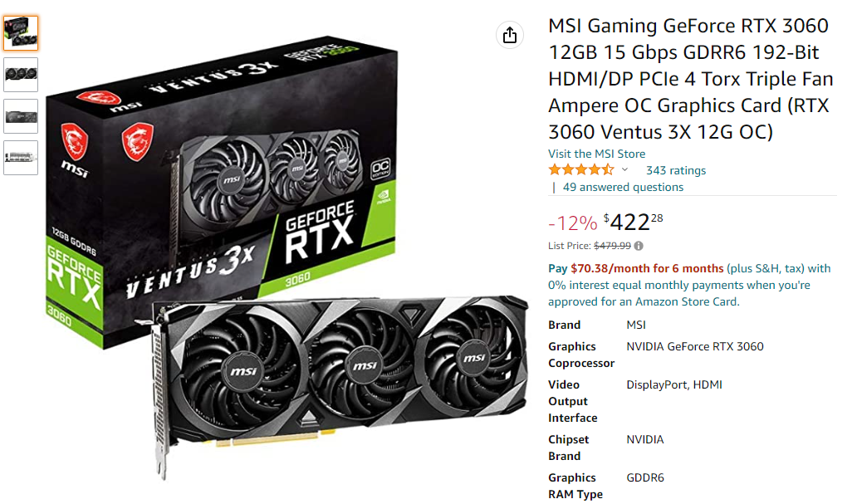The image size is (857, 504).
Task: Click the strikethrough $479.99 list price
Action: [612, 246]
